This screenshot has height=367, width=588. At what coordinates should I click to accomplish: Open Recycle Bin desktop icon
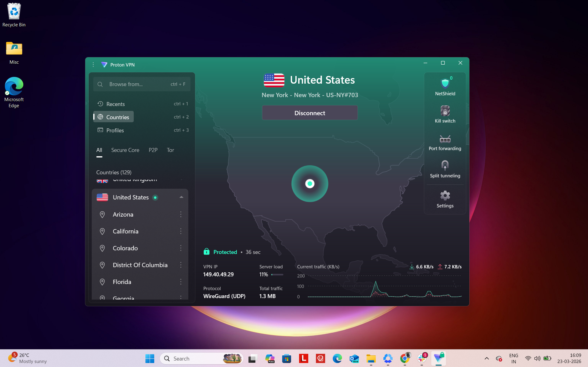[14, 15]
